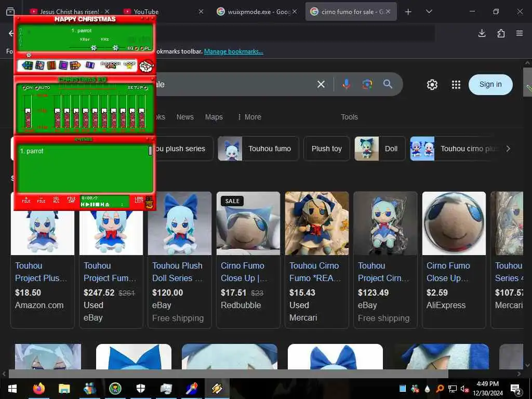This screenshot has height=399, width=532.
Task: Switch to 'Jesus Christ has risen!' browser tab
Action: coord(70,11)
